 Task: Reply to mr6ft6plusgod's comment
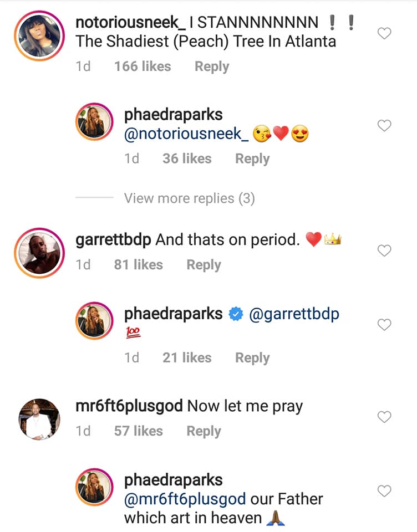(x=204, y=431)
